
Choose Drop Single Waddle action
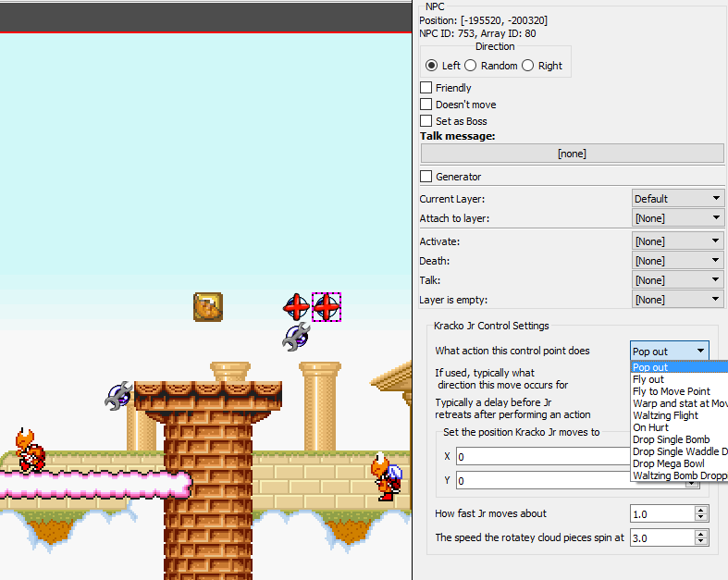click(x=680, y=451)
